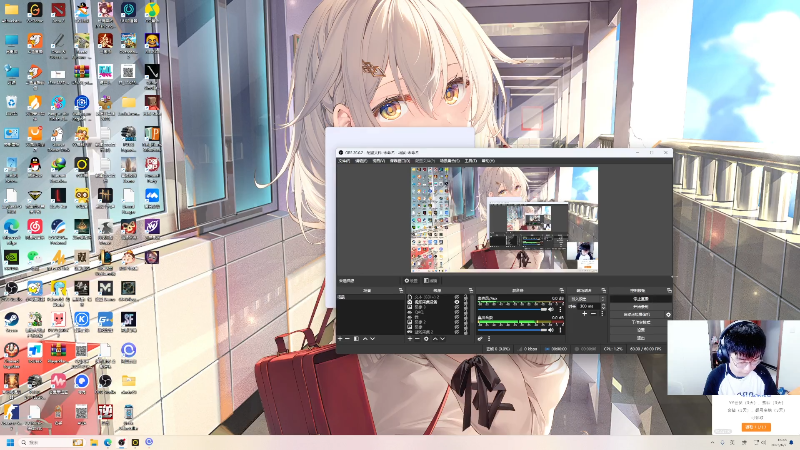Viewport: 800px width, 450px height.
Task: Mute the second mixer channel speaker icon
Action: click(551, 330)
